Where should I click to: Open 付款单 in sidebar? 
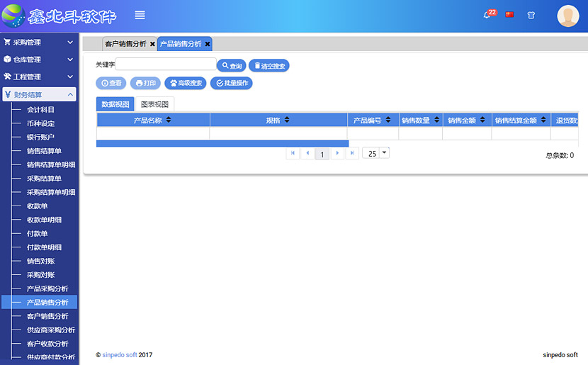click(37, 233)
